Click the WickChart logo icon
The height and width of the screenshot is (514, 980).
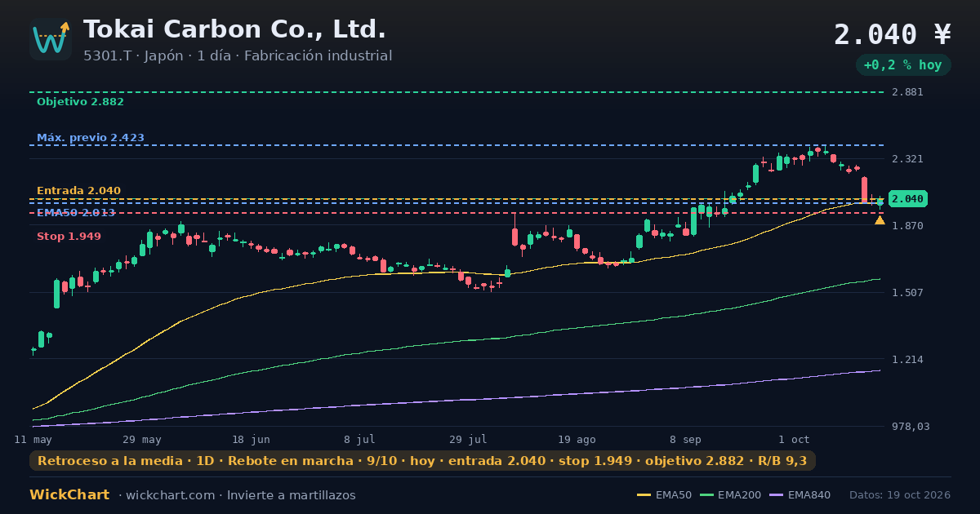(x=51, y=39)
